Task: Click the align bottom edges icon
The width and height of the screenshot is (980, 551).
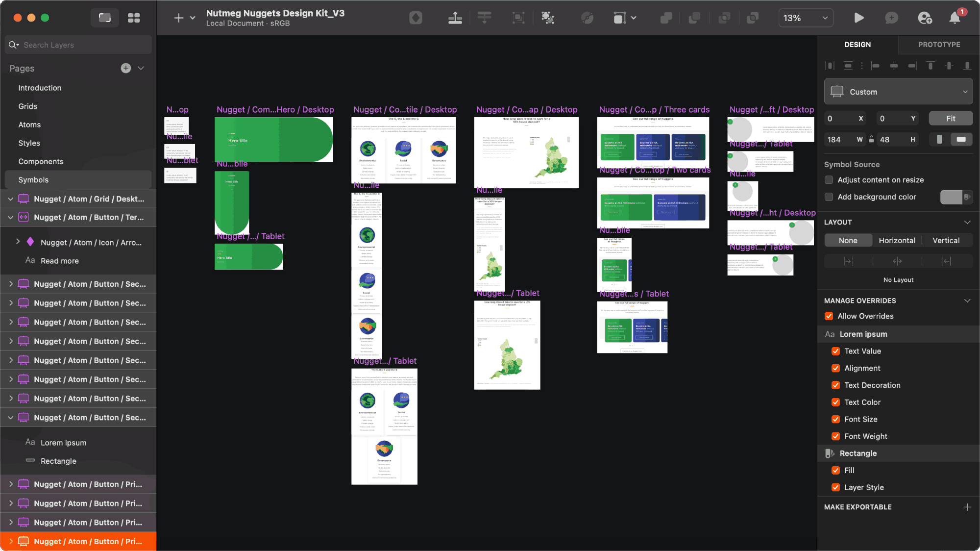Action: click(967, 66)
